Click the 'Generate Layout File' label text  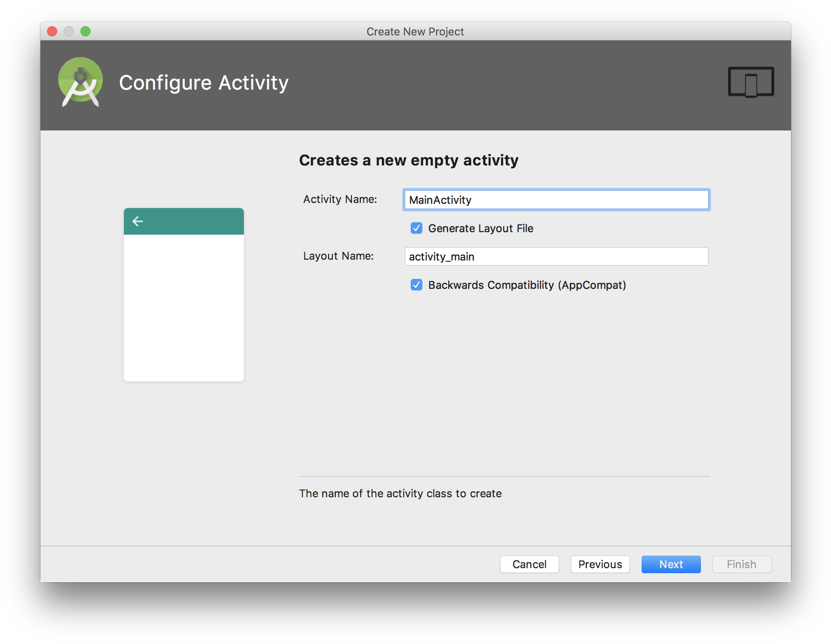(481, 228)
